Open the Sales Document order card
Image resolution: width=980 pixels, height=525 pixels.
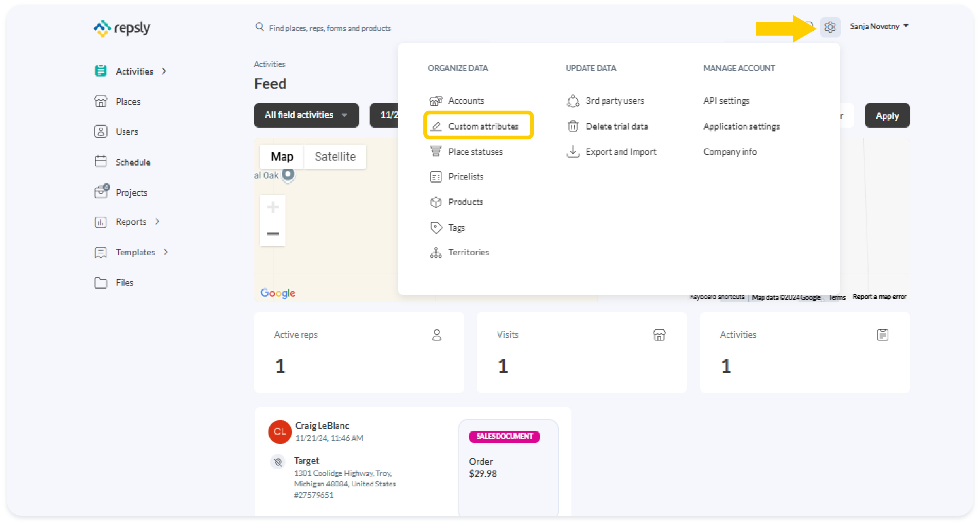508,467
